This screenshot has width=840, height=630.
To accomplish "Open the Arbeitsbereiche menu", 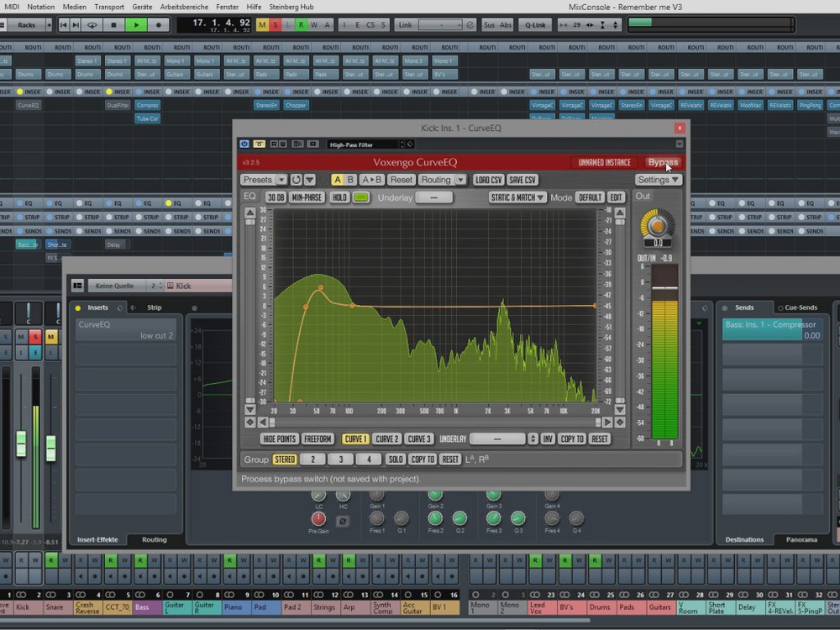I will click(x=184, y=7).
